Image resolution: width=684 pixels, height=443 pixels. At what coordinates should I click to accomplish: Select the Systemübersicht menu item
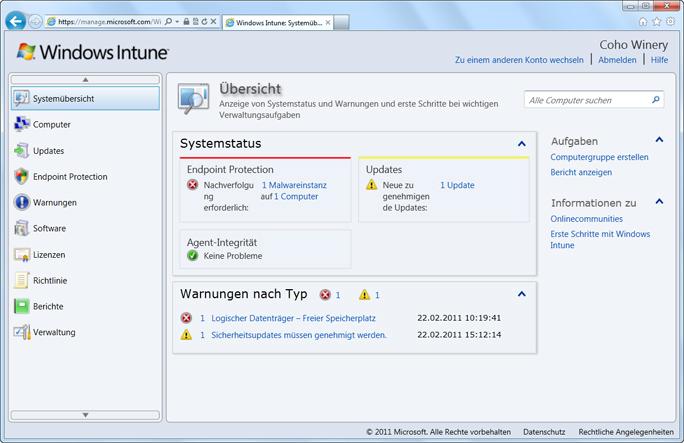click(85, 99)
